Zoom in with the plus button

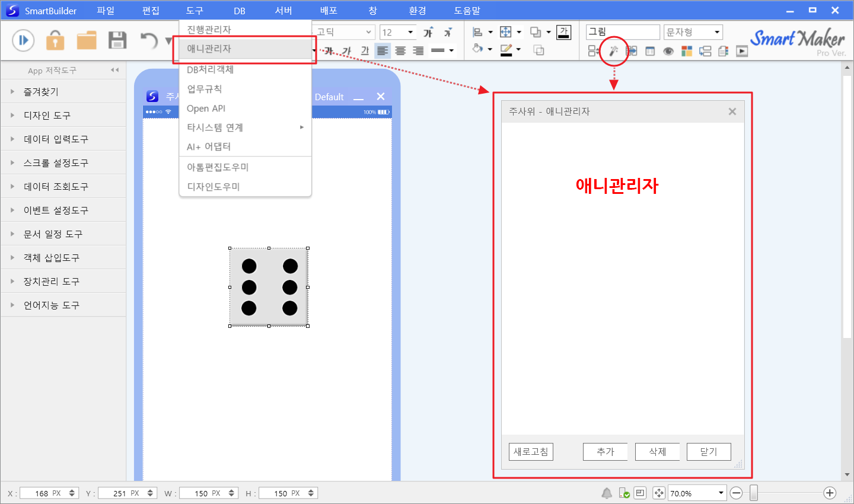click(x=830, y=493)
